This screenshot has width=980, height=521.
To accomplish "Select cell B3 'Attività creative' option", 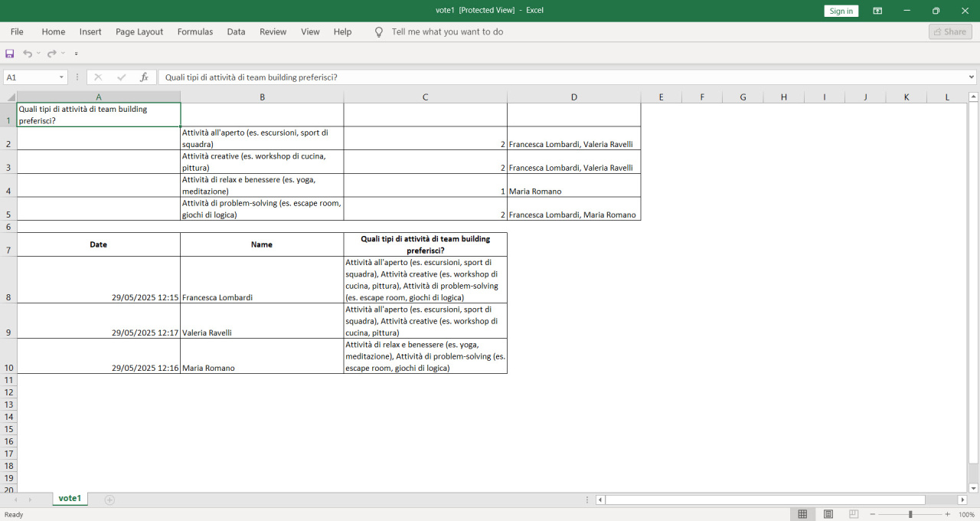I will coord(262,162).
